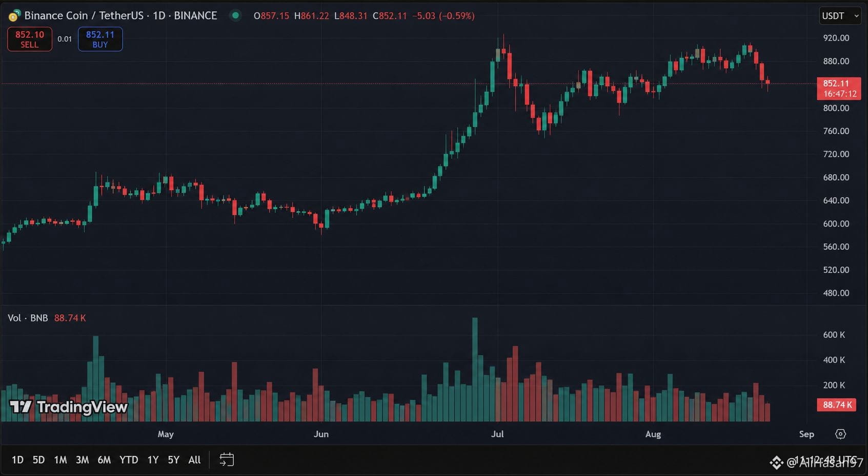Screen dimensions: 868x476
Task: Switch to the 5D time range
Action: (x=38, y=460)
